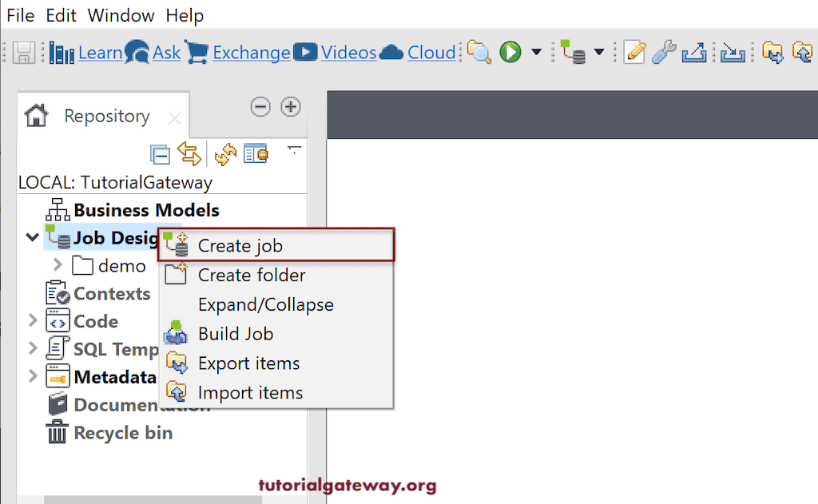This screenshot has width=818, height=504.
Task: Select Build Job in the context menu
Action: (x=235, y=333)
